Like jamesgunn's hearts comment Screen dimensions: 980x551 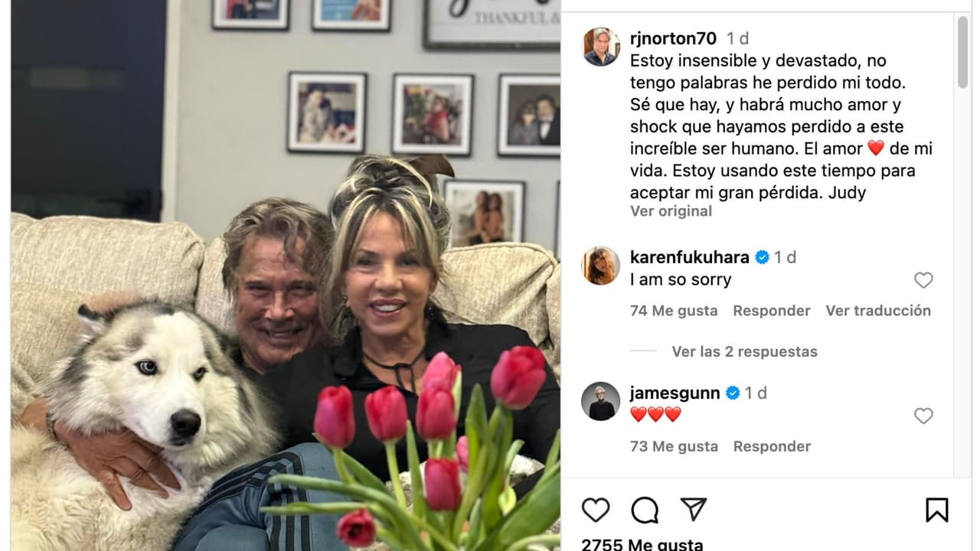[x=923, y=416]
